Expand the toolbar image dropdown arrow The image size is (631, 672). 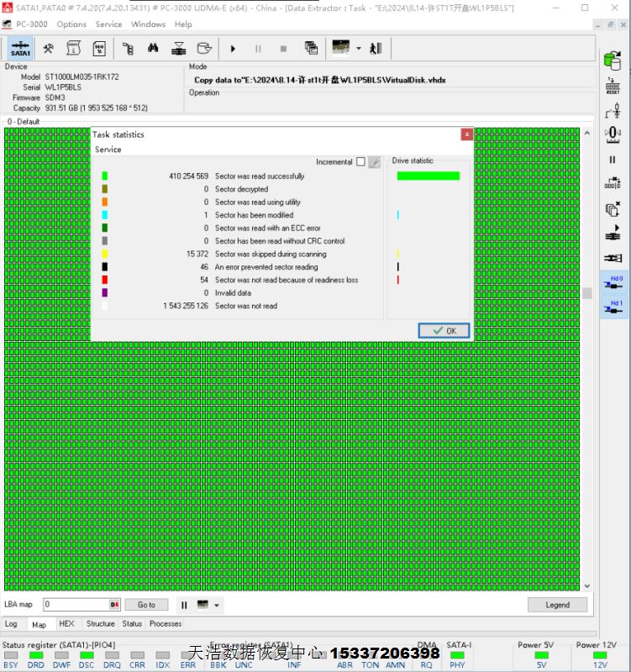tap(359, 48)
